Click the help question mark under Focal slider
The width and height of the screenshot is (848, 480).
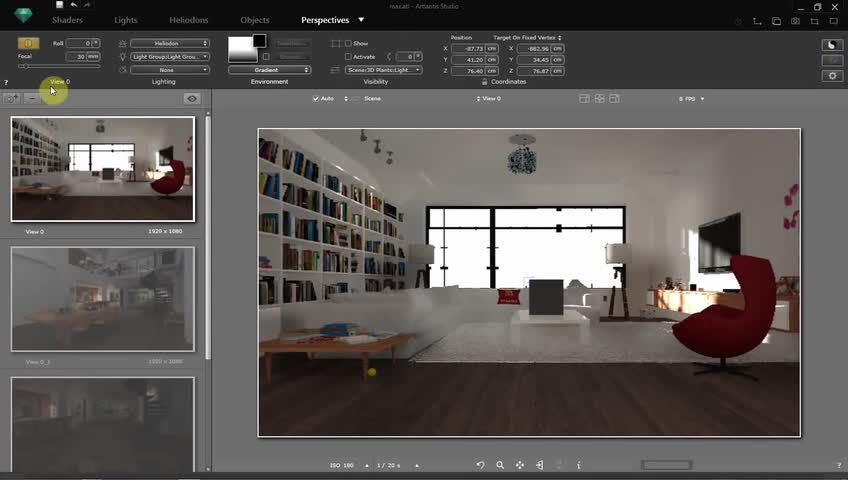(6, 83)
